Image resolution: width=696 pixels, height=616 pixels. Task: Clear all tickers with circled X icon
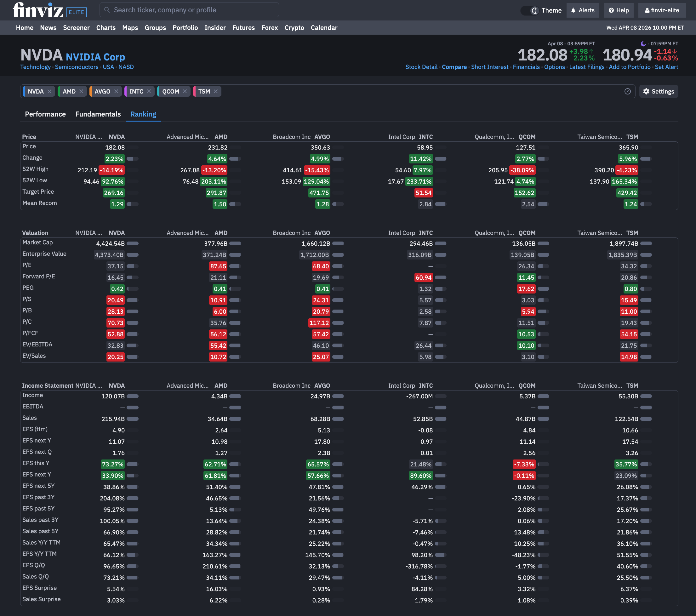pyautogui.click(x=628, y=91)
